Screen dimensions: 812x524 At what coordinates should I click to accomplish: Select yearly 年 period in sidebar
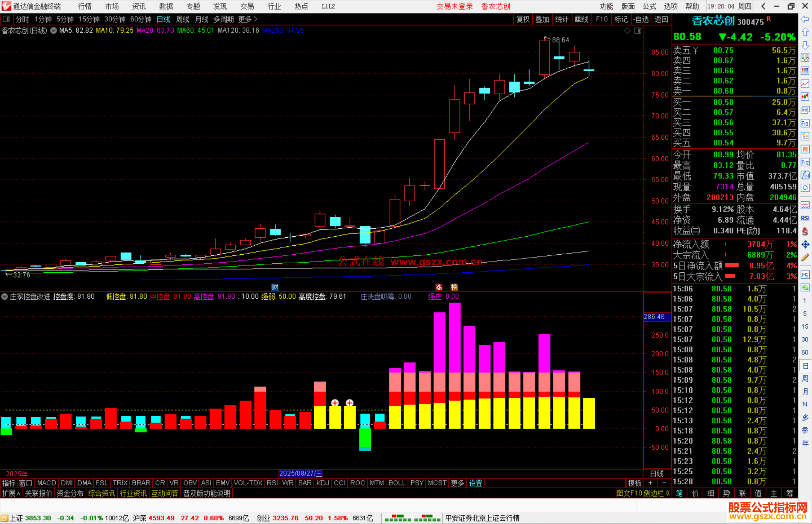click(805, 443)
